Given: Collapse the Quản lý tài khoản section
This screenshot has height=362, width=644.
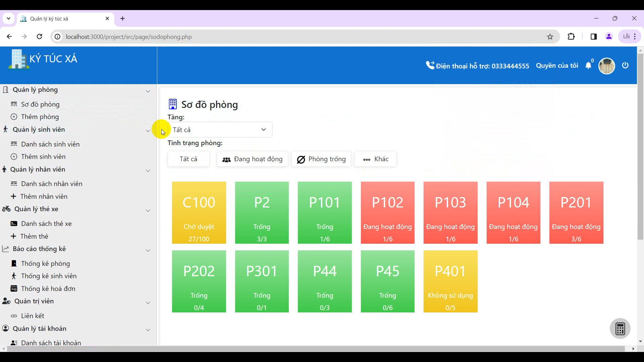Looking at the screenshot, I should [x=148, y=330].
